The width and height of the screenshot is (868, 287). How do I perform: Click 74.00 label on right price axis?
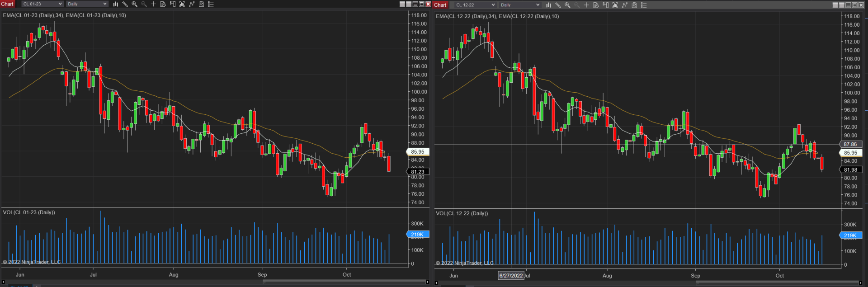tap(850, 203)
